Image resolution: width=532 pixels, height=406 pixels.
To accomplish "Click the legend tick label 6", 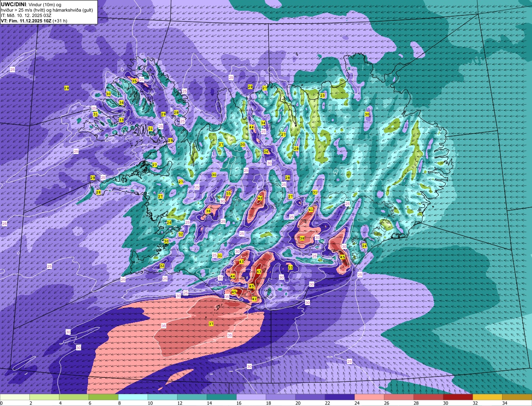I will tap(90, 403).
